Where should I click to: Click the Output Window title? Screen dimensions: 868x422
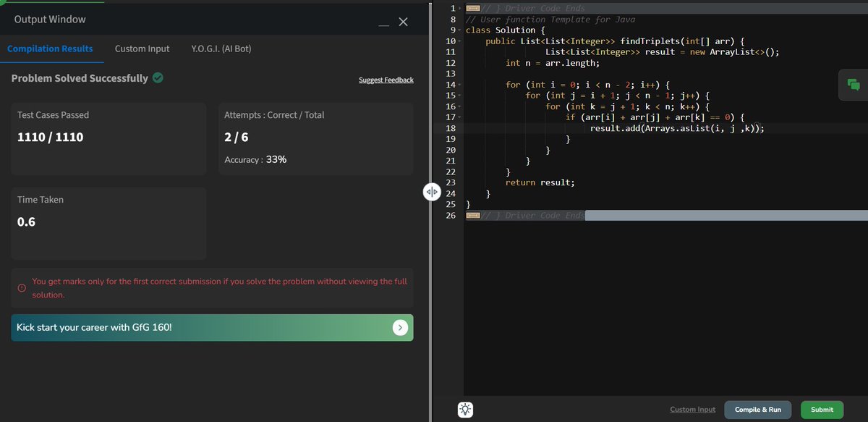[x=50, y=20]
